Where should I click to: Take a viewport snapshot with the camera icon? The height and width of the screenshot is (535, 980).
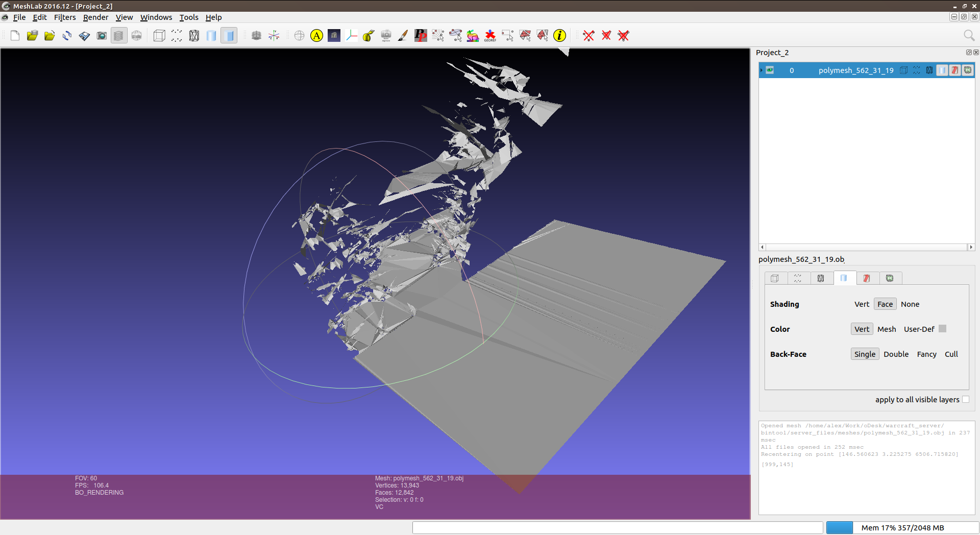pyautogui.click(x=102, y=36)
